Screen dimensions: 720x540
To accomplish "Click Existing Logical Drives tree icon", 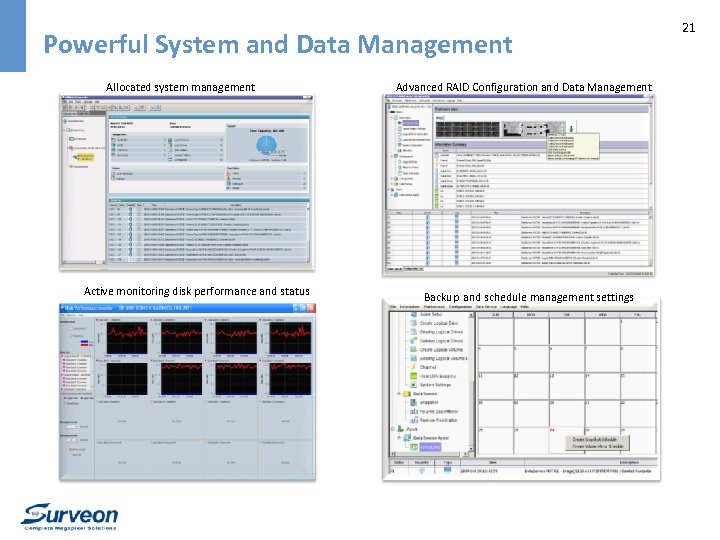I will (x=413, y=332).
